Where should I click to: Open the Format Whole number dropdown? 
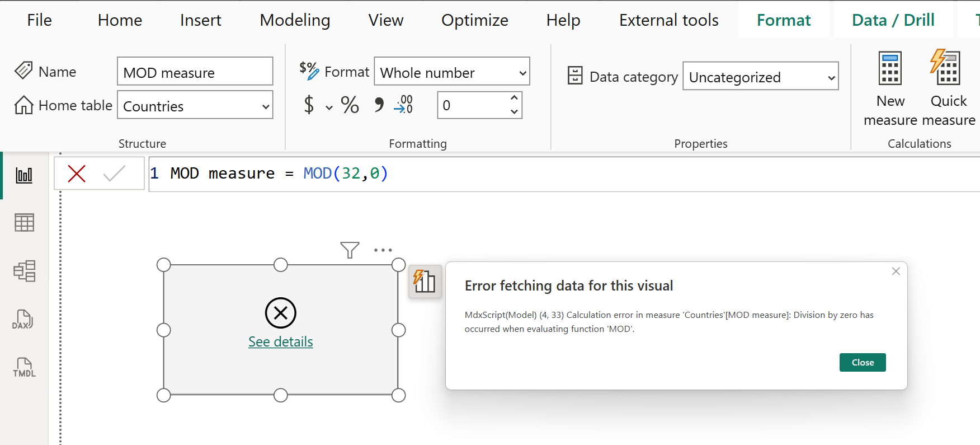coord(522,73)
